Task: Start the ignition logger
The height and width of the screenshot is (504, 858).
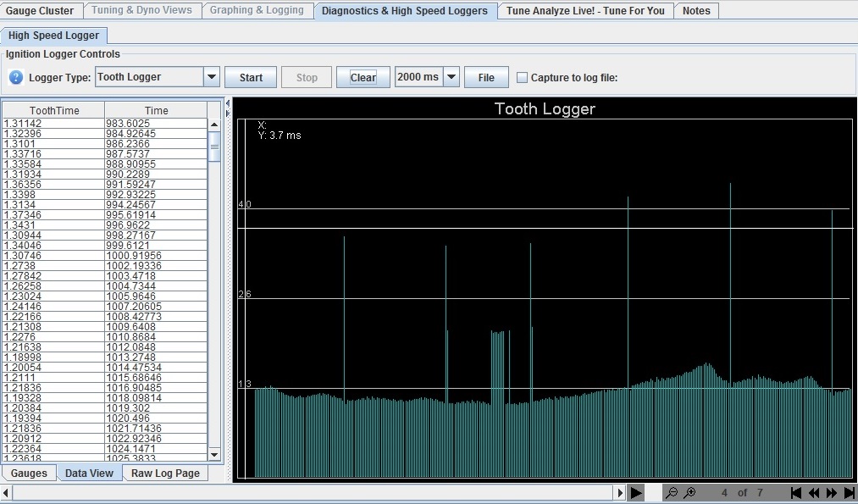Action: tap(251, 77)
